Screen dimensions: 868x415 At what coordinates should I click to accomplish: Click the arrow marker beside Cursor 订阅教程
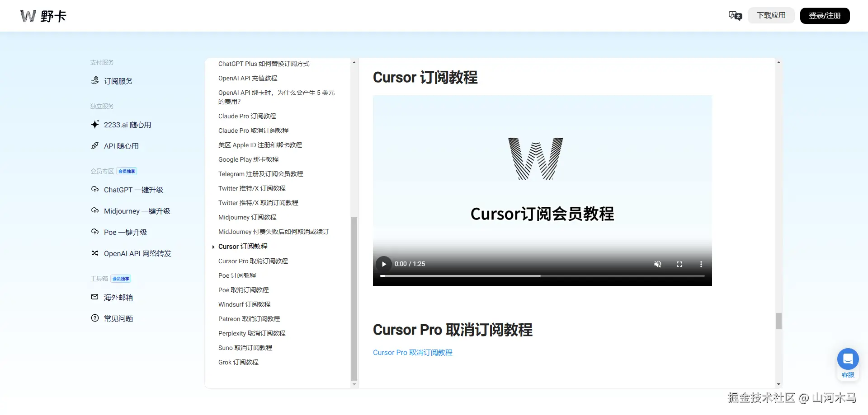pos(213,247)
